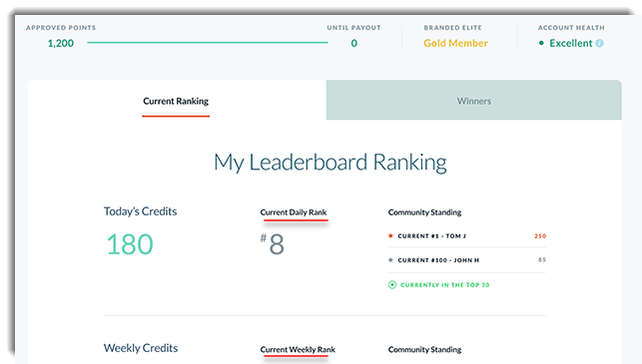Click the Until Payout value 0
Screen dimensions: 642x364
(x=354, y=43)
